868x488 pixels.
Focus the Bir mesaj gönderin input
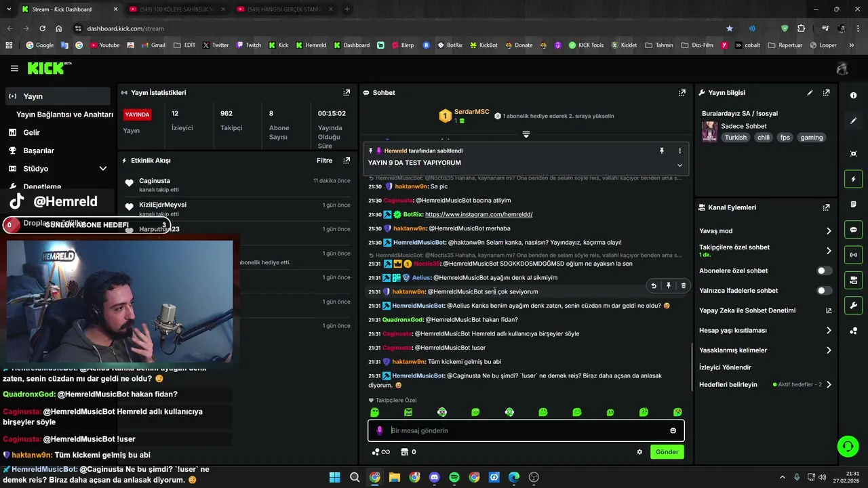point(526,430)
